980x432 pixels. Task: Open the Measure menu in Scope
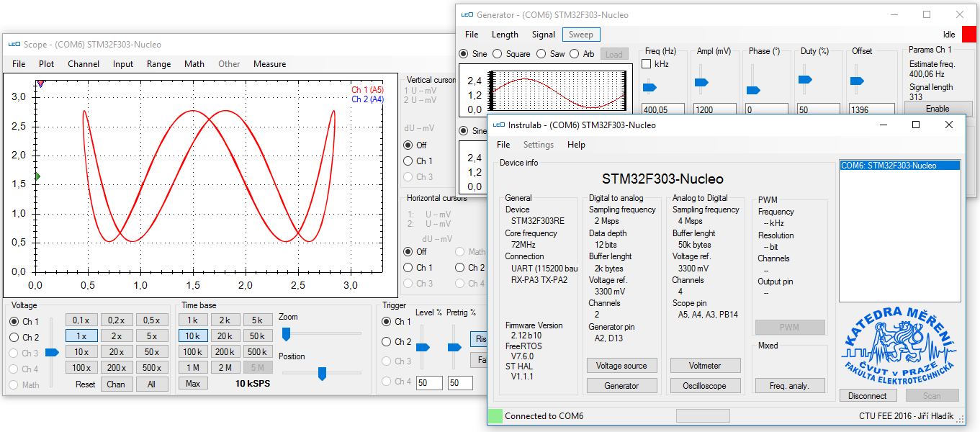tap(269, 64)
